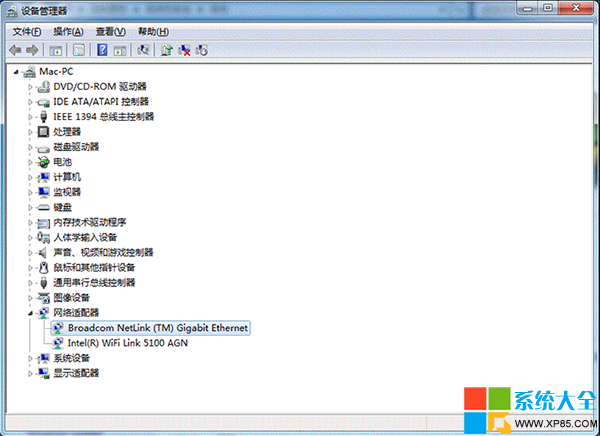This screenshot has height=436, width=600.
Task: Select the 处理器 processor icon
Action: coord(44,132)
